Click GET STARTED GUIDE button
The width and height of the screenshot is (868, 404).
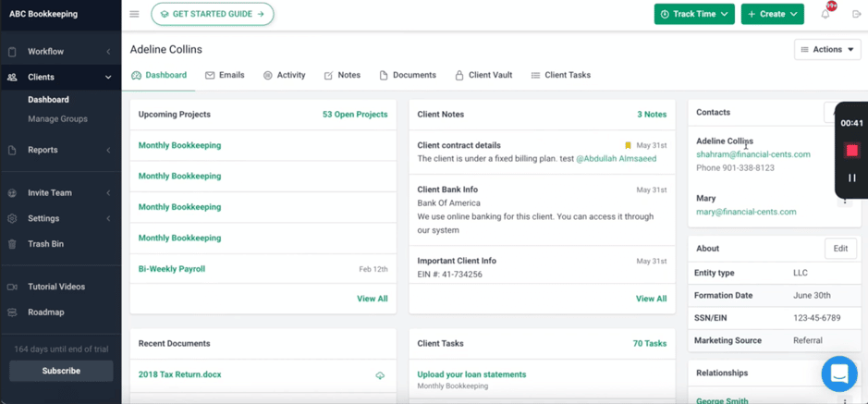tap(213, 15)
